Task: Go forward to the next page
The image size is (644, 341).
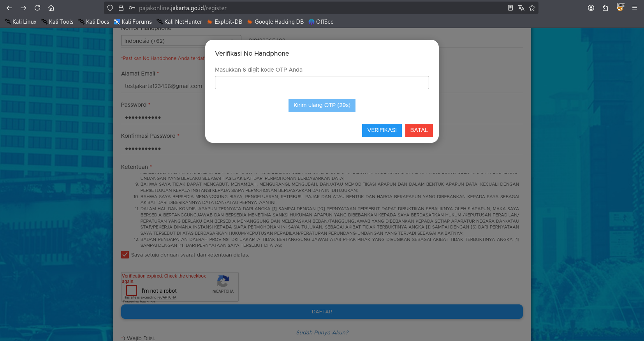Action: (23, 8)
